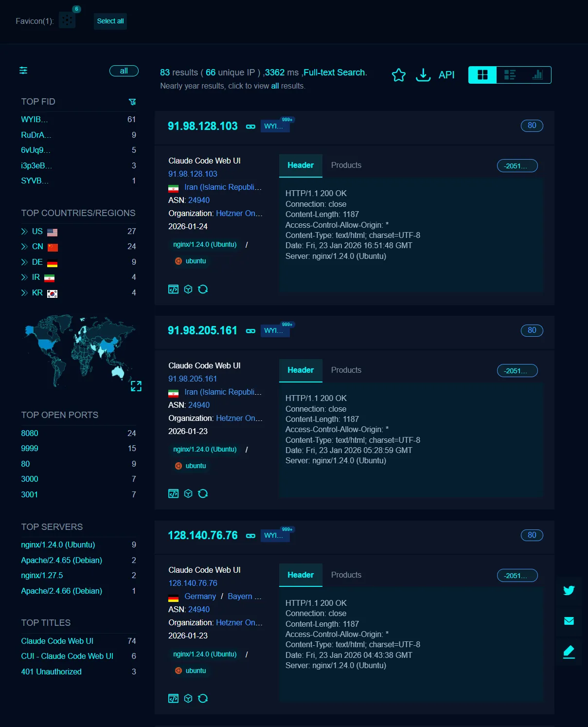Select the favicon thumbnail checkbox
588x727 pixels.
tap(67, 19)
